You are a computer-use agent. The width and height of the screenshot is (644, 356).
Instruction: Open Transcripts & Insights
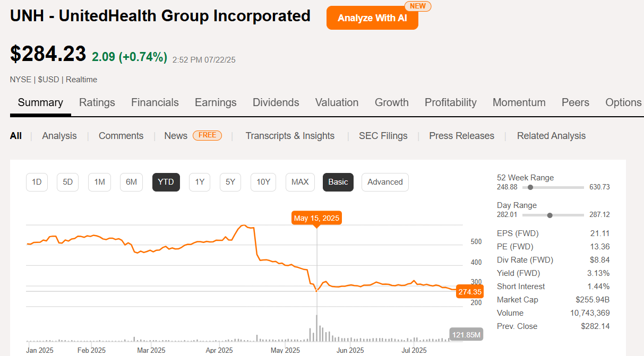pos(290,136)
